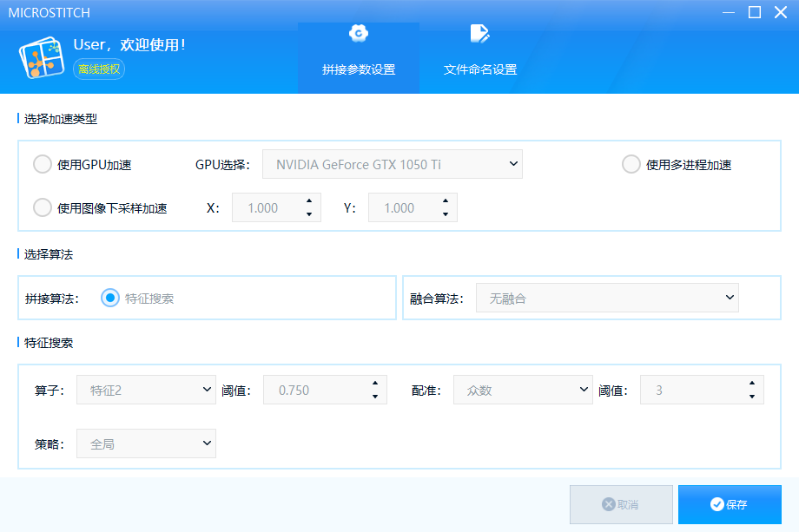Toggle 使用图像下采样加速 option
The height and width of the screenshot is (532, 799).
coord(42,207)
